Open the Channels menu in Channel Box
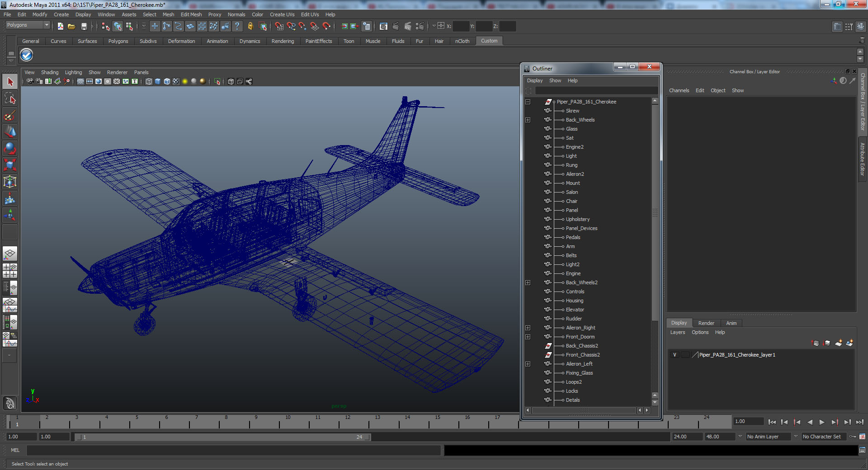868x470 pixels. (679, 90)
